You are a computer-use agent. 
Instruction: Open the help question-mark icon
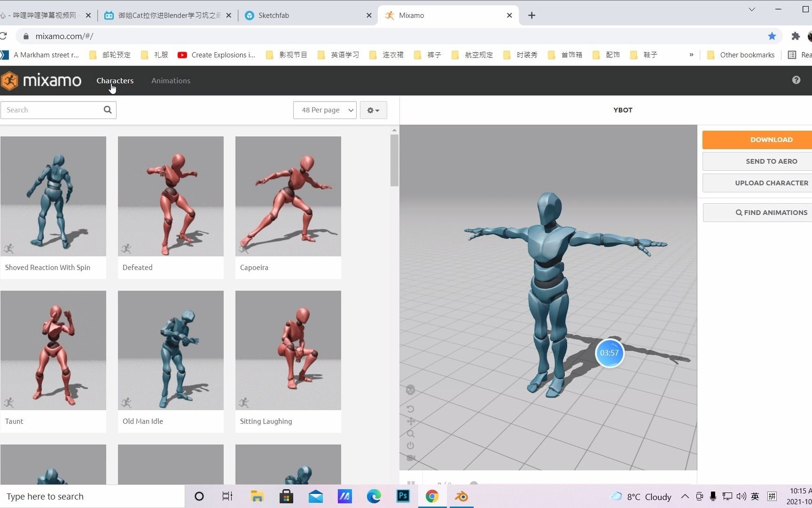click(x=796, y=80)
